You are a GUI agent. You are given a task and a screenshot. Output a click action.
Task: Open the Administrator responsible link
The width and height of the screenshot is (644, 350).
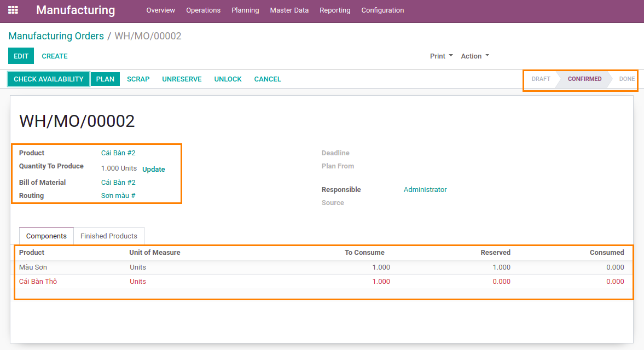point(425,190)
